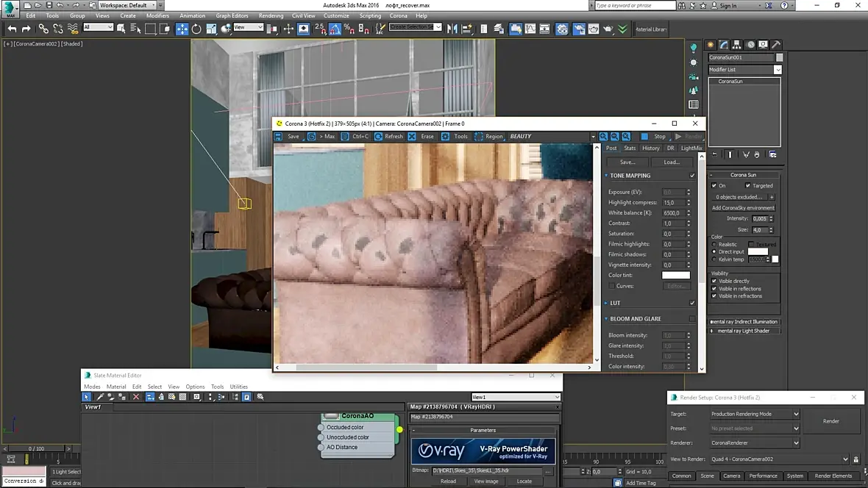Click the Highlight compress value field
Image resolution: width=868 pixels, height=488 pixels.
coord(674,203)
